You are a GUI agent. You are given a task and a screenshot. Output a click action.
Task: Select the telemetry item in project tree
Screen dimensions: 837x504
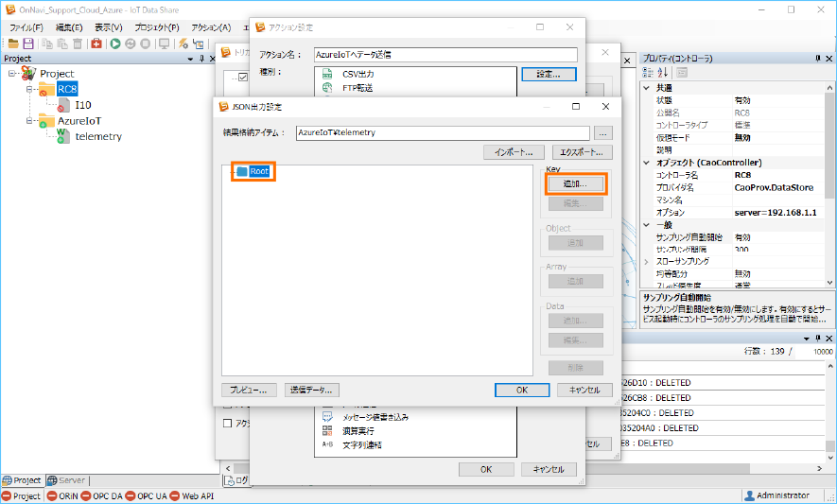(97, 136)
